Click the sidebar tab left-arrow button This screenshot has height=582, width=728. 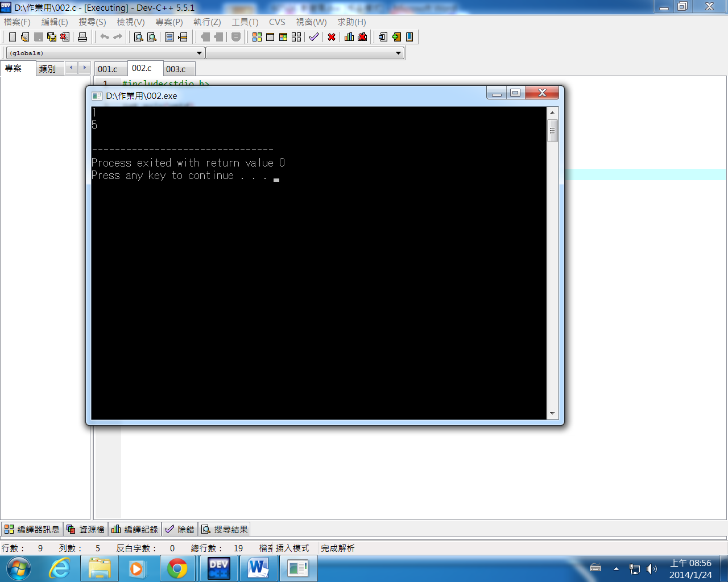click(x=71, y=68)
